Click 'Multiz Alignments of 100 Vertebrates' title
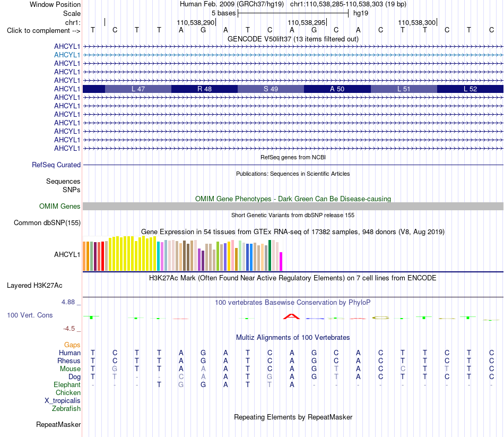The height and width of the screenshot is (437, 504). (293, 338)
